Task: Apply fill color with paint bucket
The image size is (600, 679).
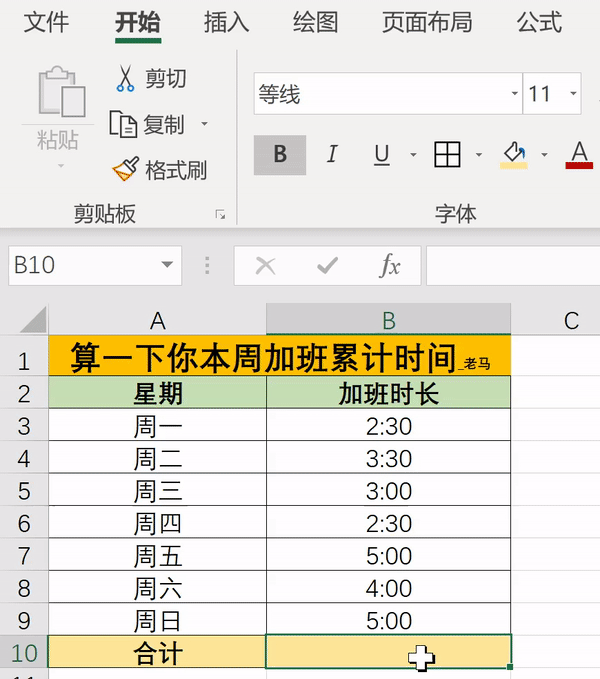Action: pyautogui.click(x=514, y=155)
